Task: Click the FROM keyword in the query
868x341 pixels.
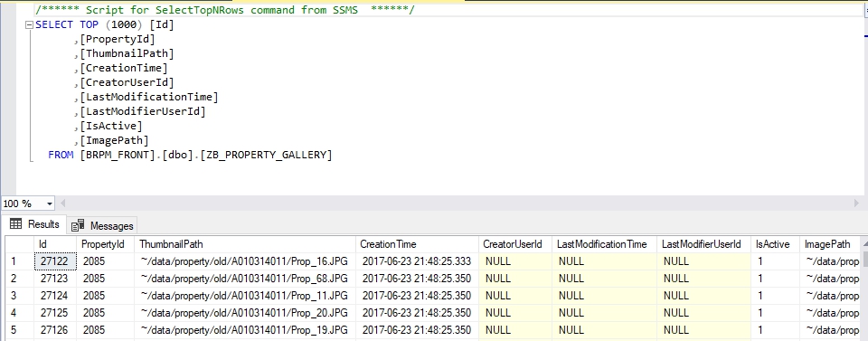Action: (x=61, y=155)
